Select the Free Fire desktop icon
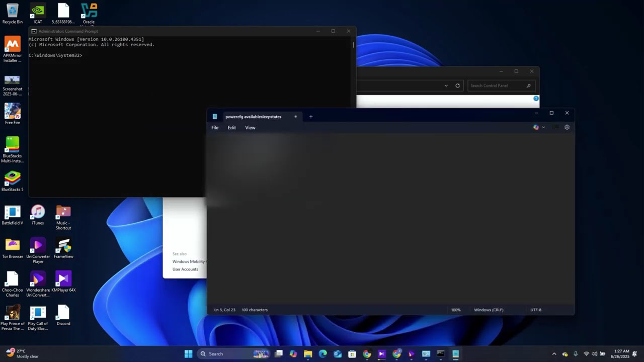Viewport: 644px width, 362px height. (x=12, y=114)
